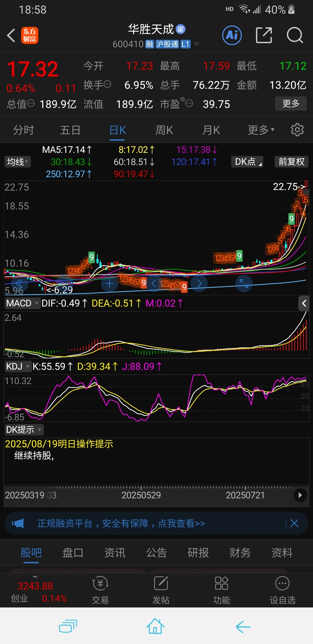Tap the 换手 info icon
Screen dimensions: 313x644
107,84
